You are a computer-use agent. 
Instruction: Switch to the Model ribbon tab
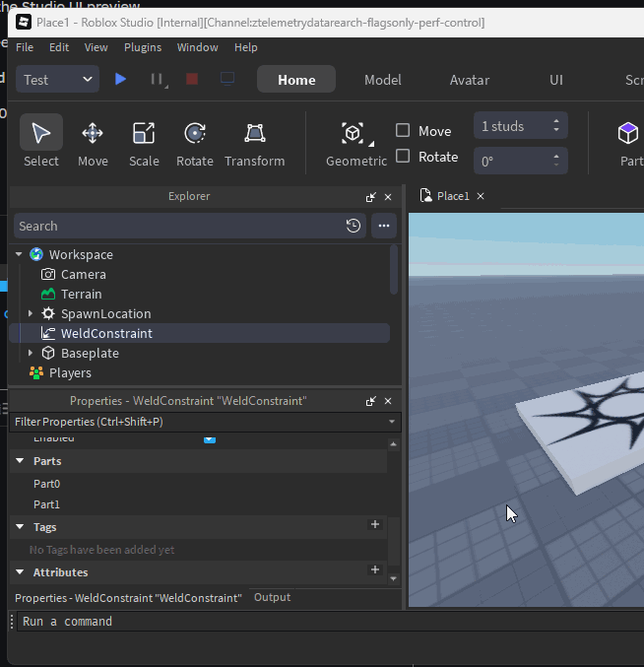pyautogui.click(x=383, y=80)
